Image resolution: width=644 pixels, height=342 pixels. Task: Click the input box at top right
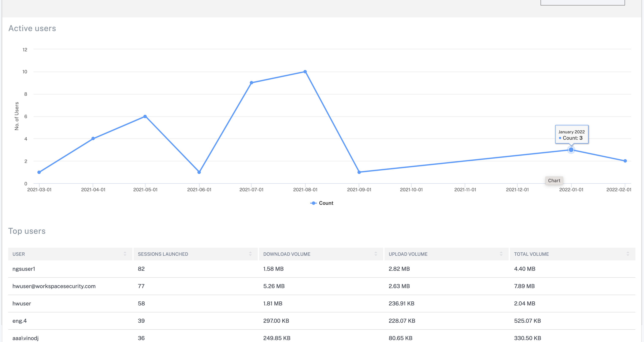583,2
